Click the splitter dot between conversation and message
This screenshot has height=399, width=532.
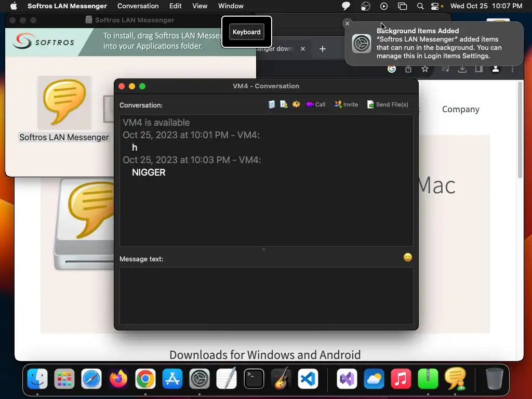point(263,249)
